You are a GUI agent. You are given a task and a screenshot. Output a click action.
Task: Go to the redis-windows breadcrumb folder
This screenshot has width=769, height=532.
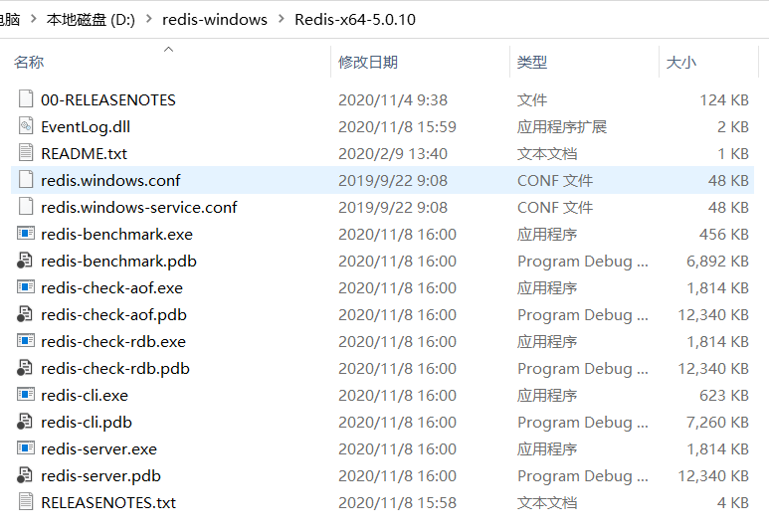(x=214, y=20)
